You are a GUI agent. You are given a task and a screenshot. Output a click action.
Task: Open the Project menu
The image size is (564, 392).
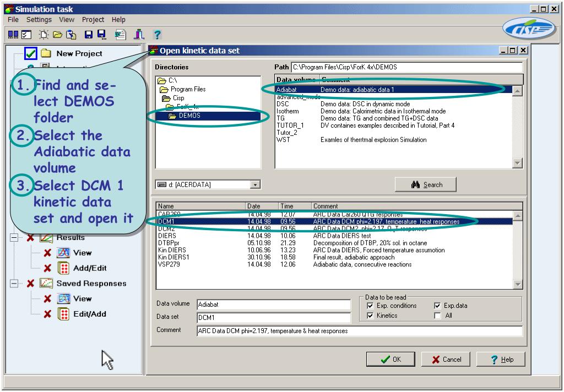coord(93,19)
